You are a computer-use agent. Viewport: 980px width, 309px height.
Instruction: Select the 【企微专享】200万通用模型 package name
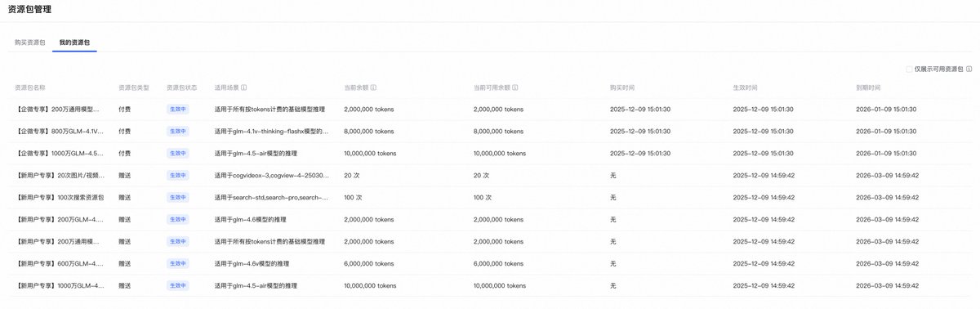point(59,109)
